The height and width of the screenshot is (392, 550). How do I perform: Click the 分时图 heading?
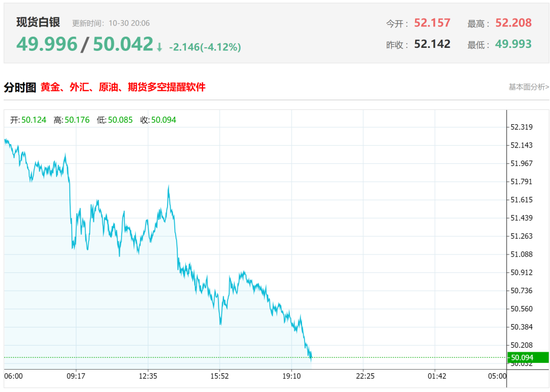coord(20,87)
